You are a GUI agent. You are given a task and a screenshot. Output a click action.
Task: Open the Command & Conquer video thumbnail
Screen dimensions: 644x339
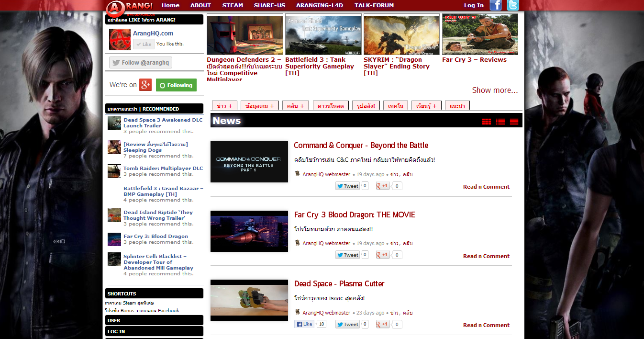tap(249, 162)
